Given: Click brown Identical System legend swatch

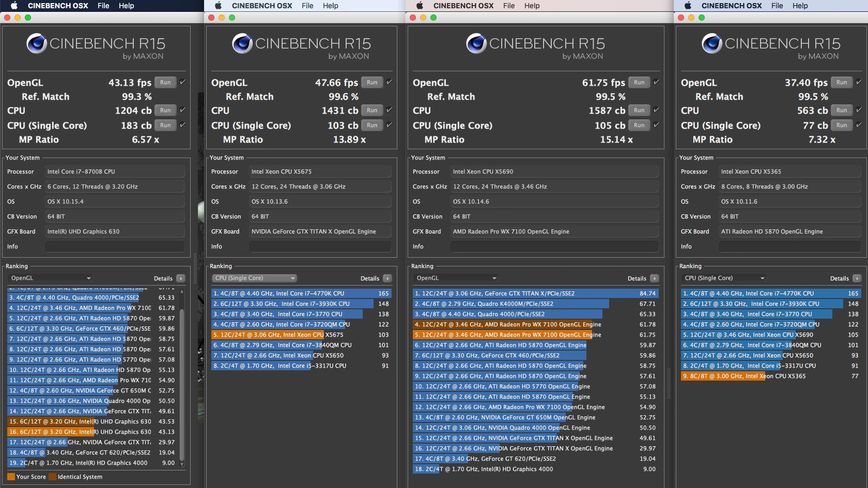Looking at the screenshot, I should pos(52,477).
